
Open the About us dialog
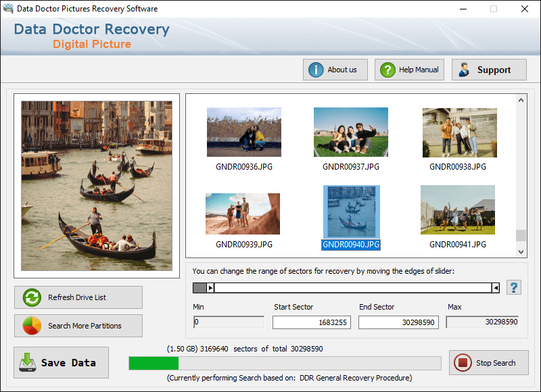(335, 70)
